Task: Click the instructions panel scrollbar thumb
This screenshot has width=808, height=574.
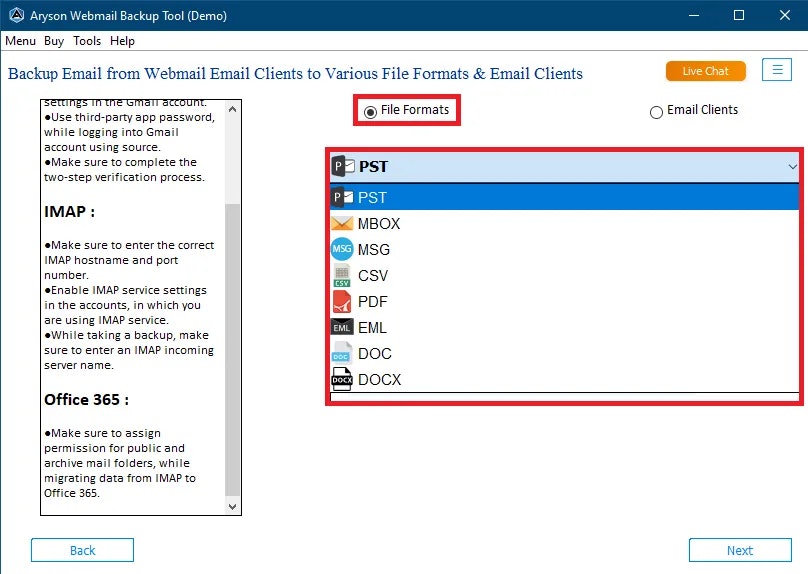Action: coord(232,350)
